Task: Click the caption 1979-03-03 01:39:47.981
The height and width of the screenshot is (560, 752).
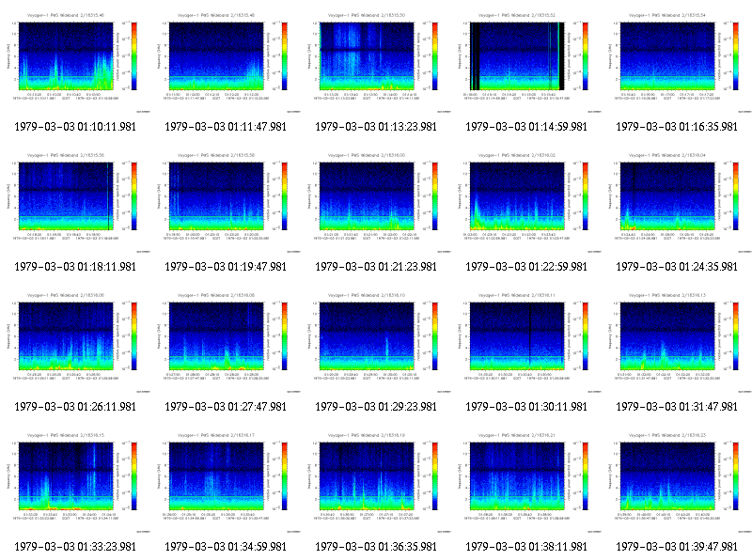Action: coord(677,547)
